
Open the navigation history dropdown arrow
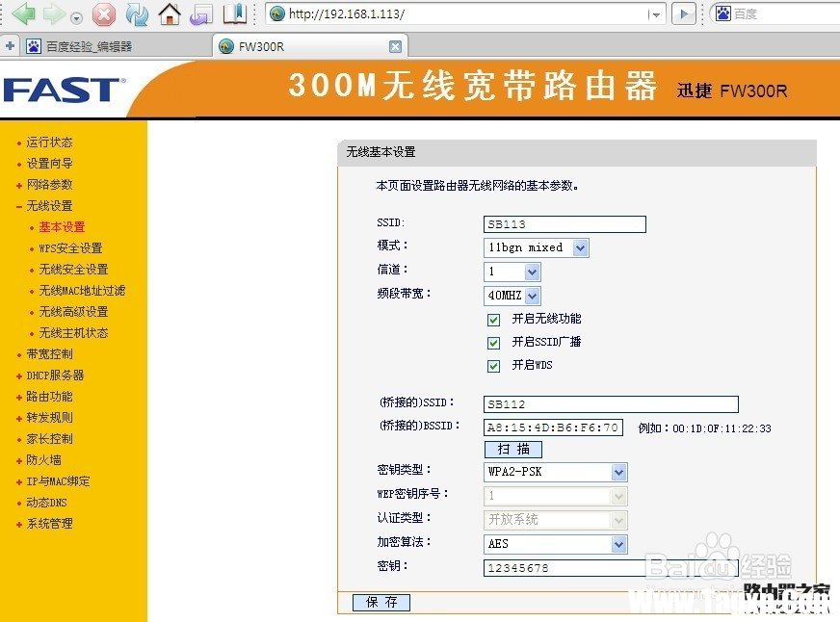[77, 18]
